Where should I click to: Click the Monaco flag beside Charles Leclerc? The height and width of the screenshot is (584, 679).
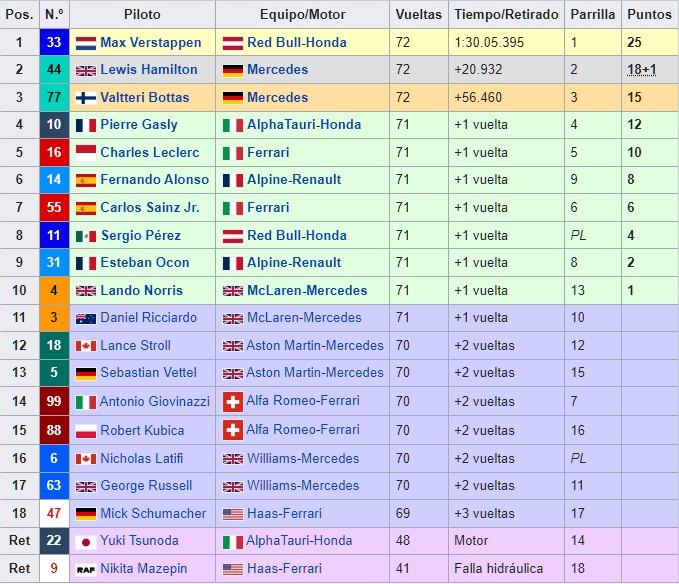86,153
